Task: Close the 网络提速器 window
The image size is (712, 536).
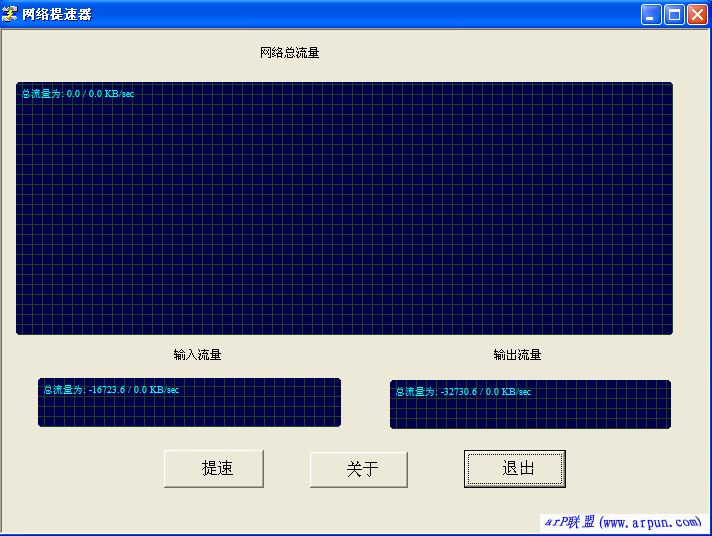Action: [x=697, y=15]
